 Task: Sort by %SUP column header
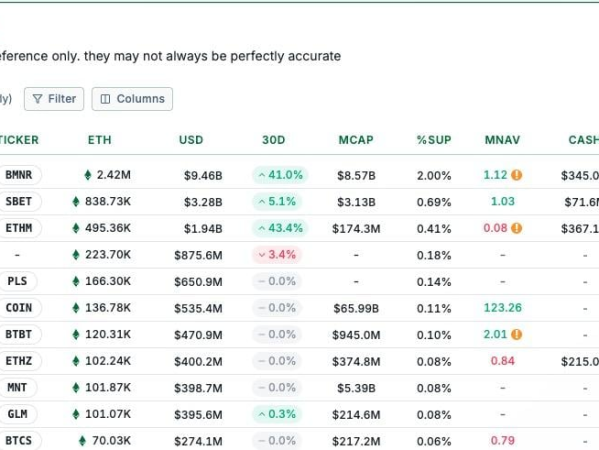(434, 140)
